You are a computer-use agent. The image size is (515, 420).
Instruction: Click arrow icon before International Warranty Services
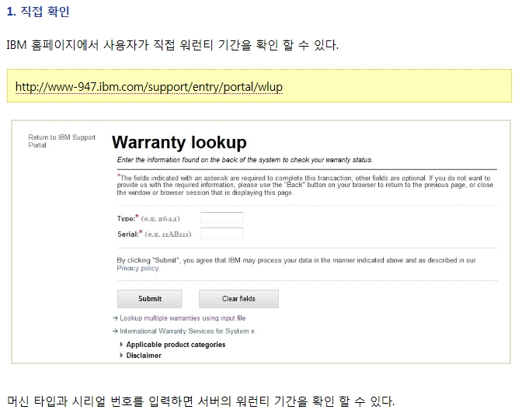[115, 331]
